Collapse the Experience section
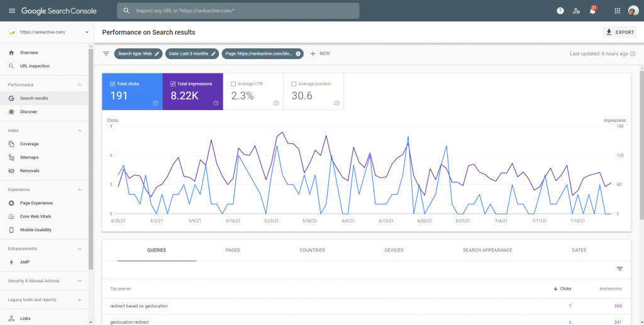Screen dimensions: 644x325 tap(80, 190)
